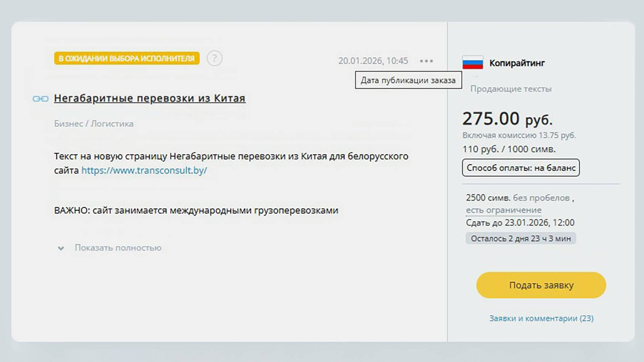Viewport: 644px width, 362px height.
Task: Open the three-dots order options menu
Action: (426, 61)
